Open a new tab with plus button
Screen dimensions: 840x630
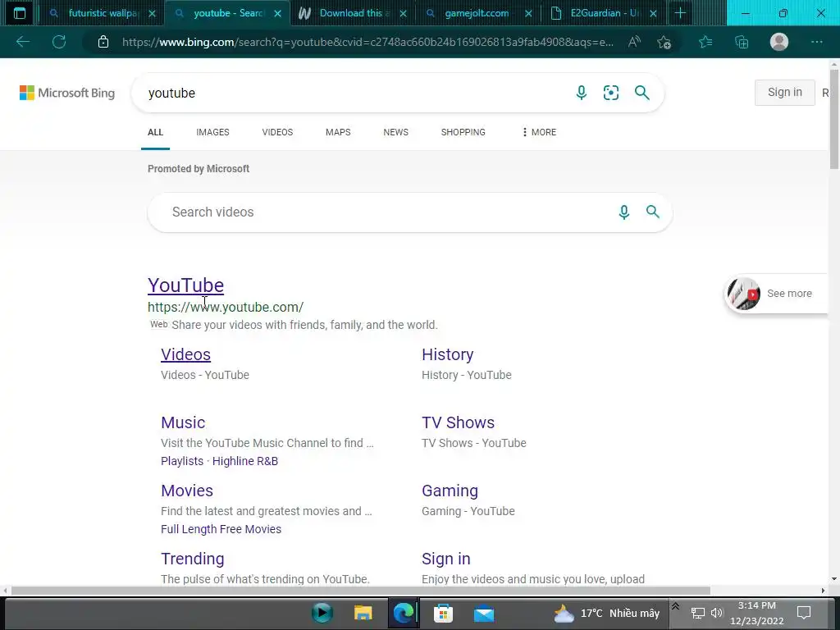tap(680, 13)
